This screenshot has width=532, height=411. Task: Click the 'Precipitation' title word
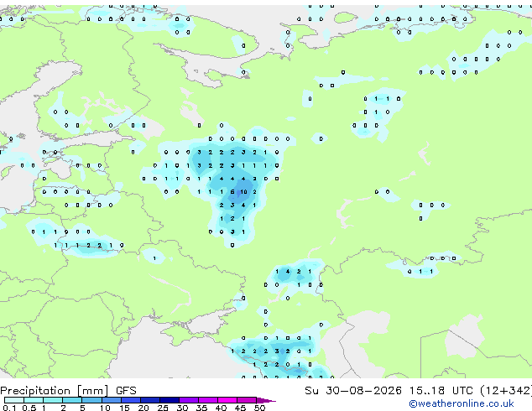(35, 391)
